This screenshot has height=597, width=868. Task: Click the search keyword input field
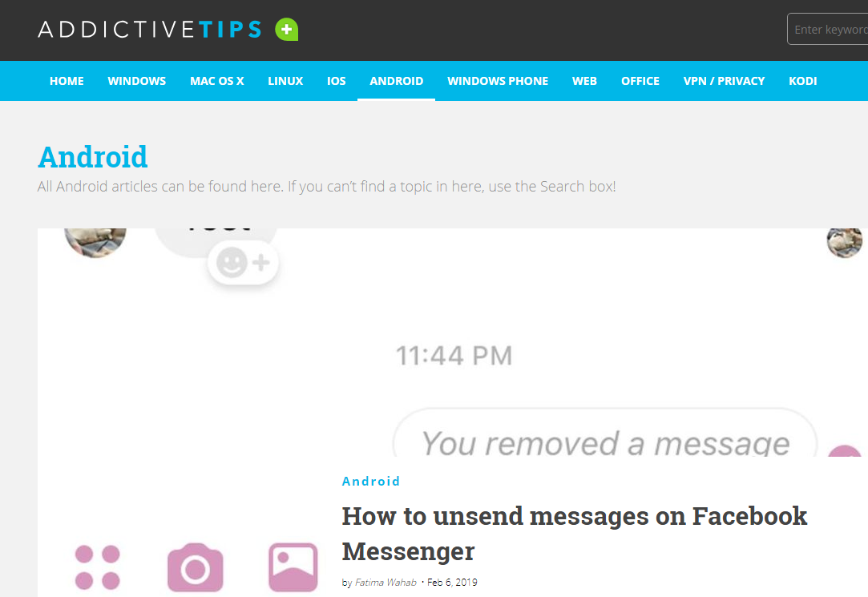pyautogui.click(x=828, y=30)
